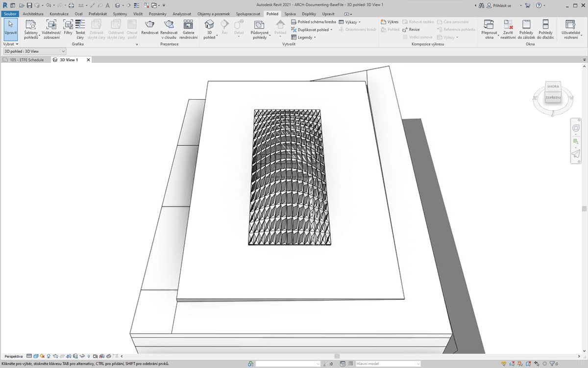Open the 3D pohled : 3D View type selector
Viewport: 588px width, 368px height.
click(x=34, y=51)
